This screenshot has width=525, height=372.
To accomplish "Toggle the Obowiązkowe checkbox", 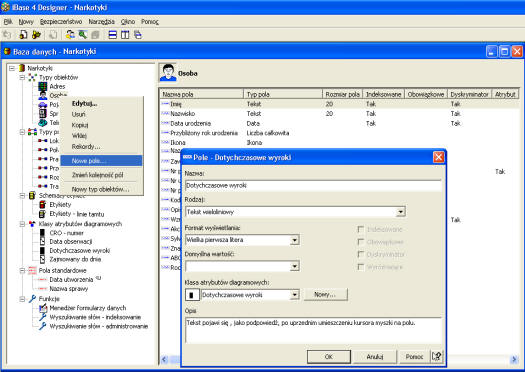I will coord(361,242).
